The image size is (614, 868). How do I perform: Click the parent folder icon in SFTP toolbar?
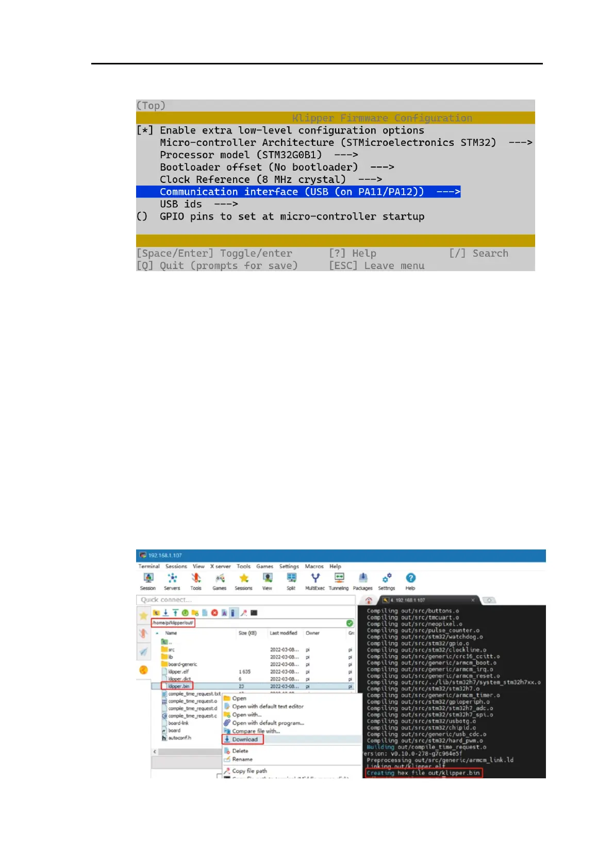(156, 613)
